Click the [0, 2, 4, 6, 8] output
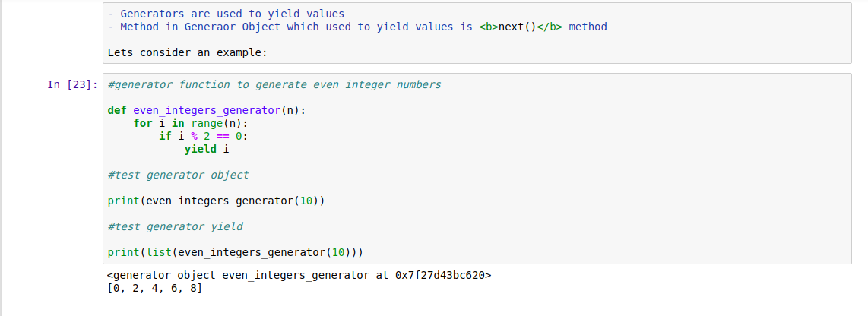The height and width of the screenshot is (316, 868). click(155, 289)
